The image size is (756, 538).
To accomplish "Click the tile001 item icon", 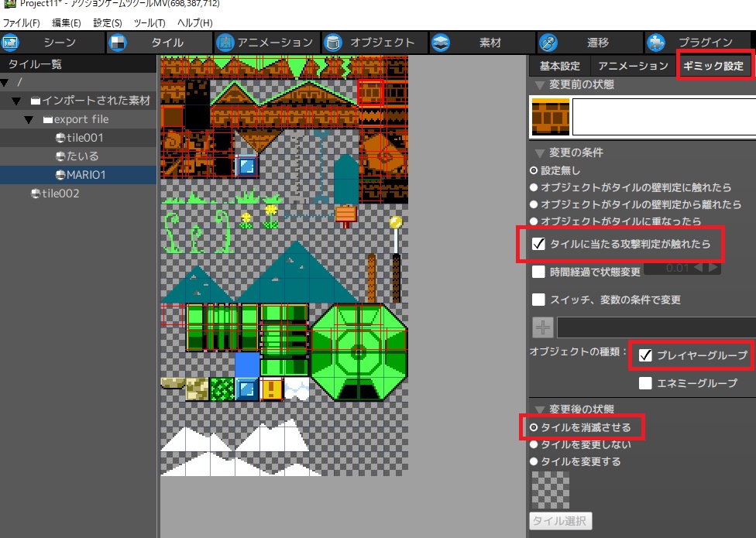I will [x=60, y=138].
